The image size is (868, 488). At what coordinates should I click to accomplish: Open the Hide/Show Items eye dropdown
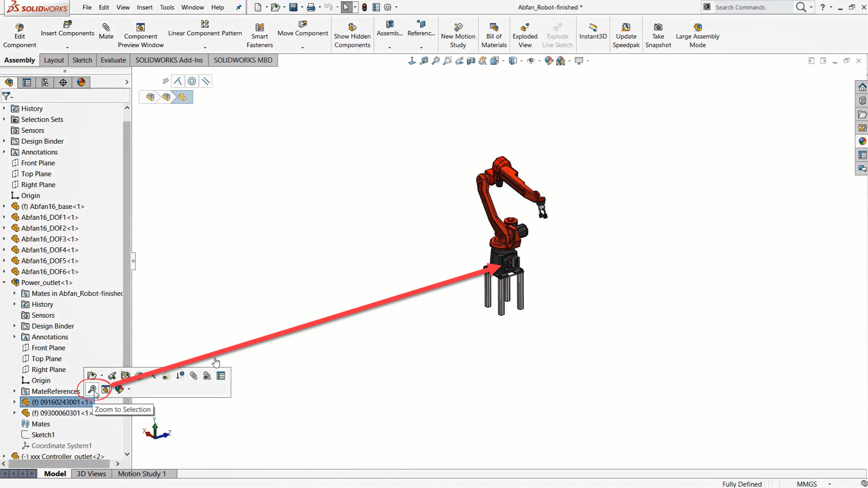[533, 61]
